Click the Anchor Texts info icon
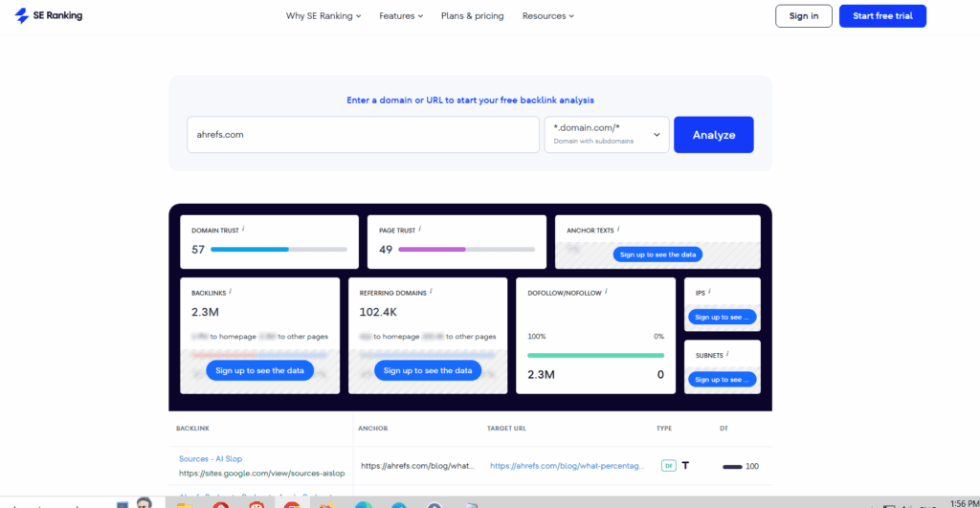This screenshot has height=508, width=980. click(x=618, y=230)
